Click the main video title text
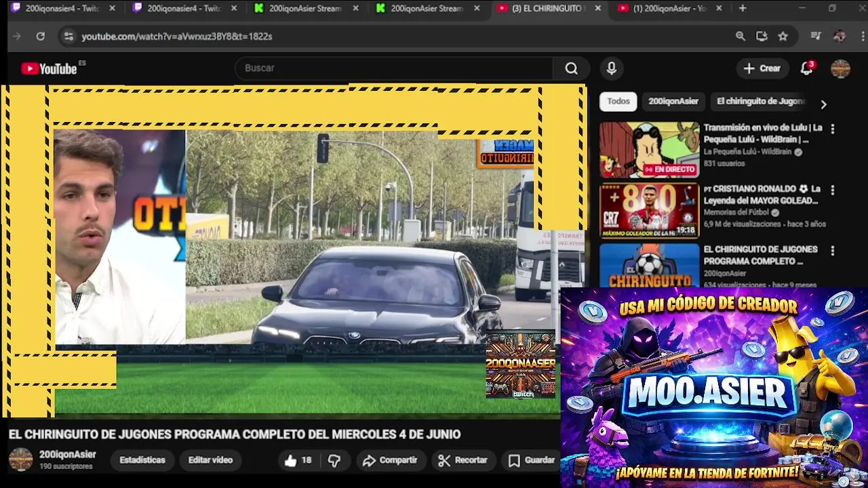868x488 pixels. (x=235, y=434)
